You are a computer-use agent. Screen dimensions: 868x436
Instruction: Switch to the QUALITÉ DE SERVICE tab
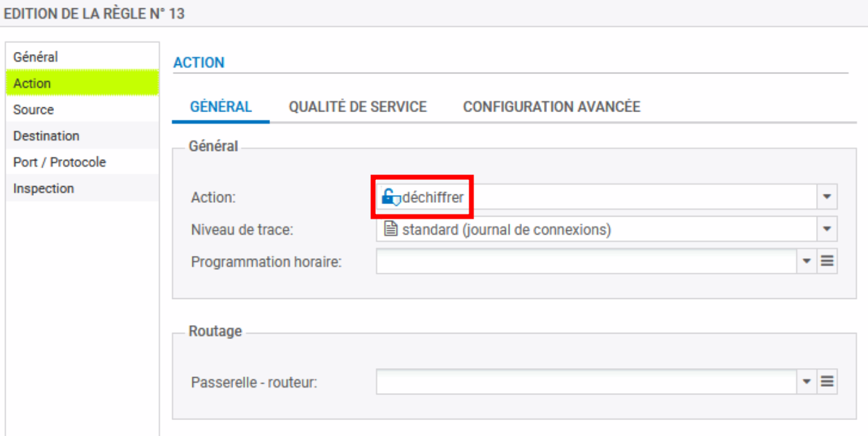pyautogui.click(x=357, y=107)
